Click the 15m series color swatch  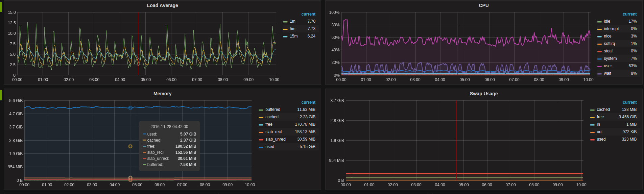coord(285,37)
